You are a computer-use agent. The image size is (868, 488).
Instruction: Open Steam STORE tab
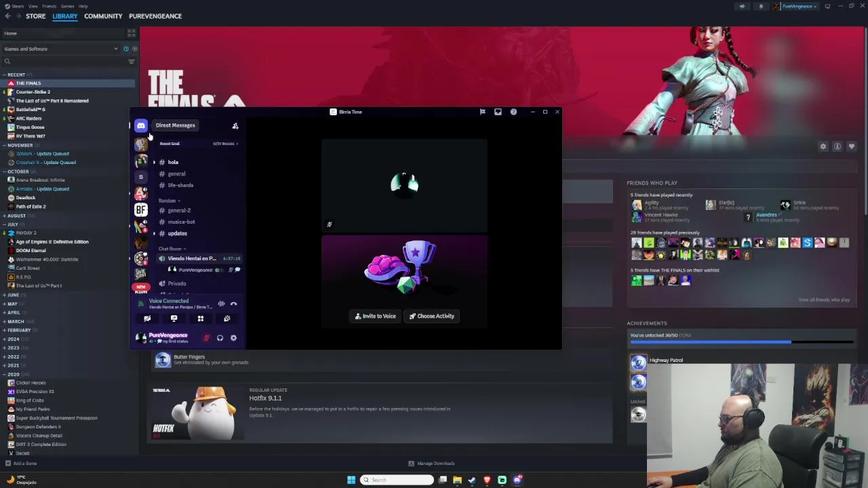35,16
